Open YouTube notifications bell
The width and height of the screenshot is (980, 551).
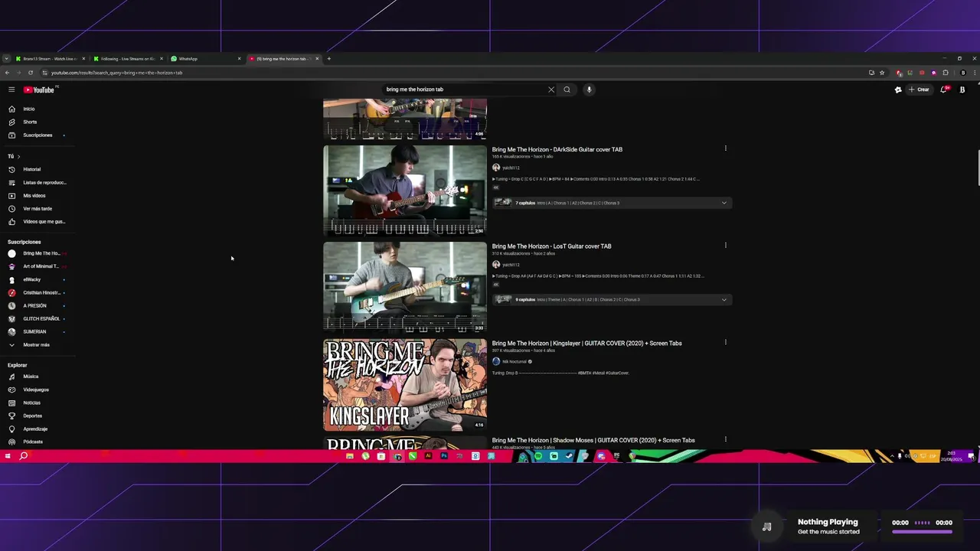click(944, 90)
